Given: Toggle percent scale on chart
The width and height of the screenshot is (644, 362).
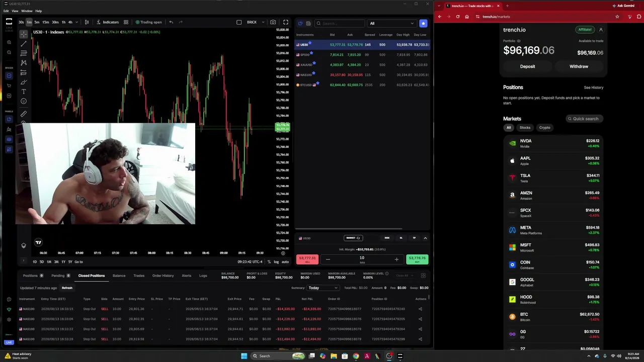Looking at the screenshot, I should 269,261.
